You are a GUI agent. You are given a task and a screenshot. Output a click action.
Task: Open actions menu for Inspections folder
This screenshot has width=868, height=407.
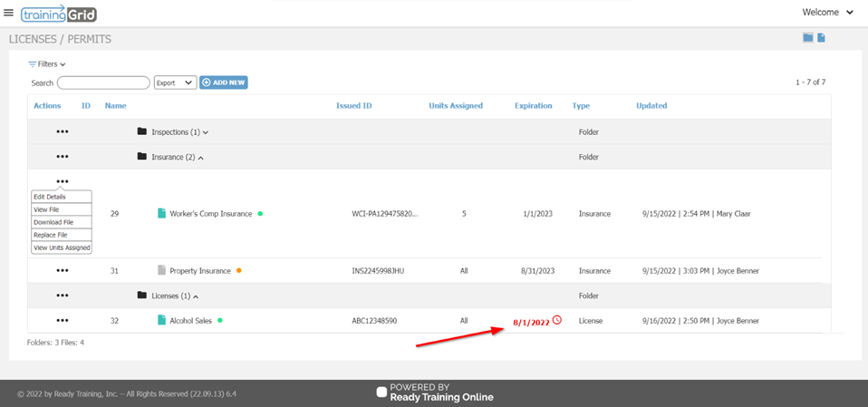(62, 131)
